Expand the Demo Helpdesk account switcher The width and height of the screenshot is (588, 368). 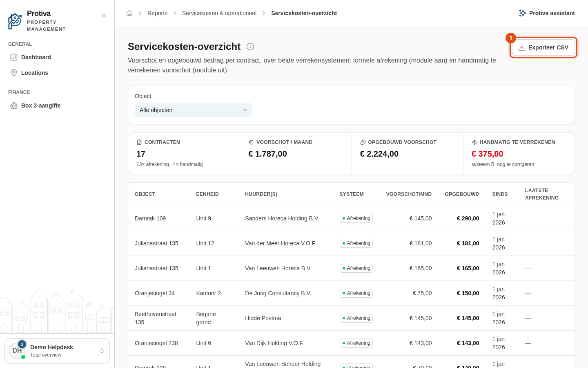[57, 351]
